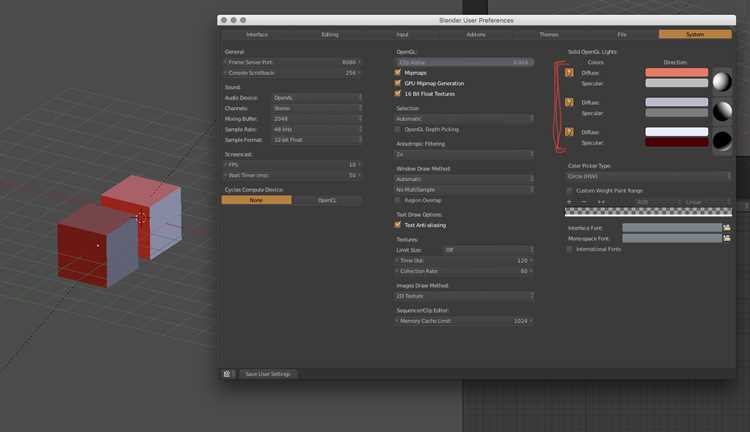Click first light Diffuse color swatch
This screenshot has width=750, height=432.
click(x=676, y=72)
